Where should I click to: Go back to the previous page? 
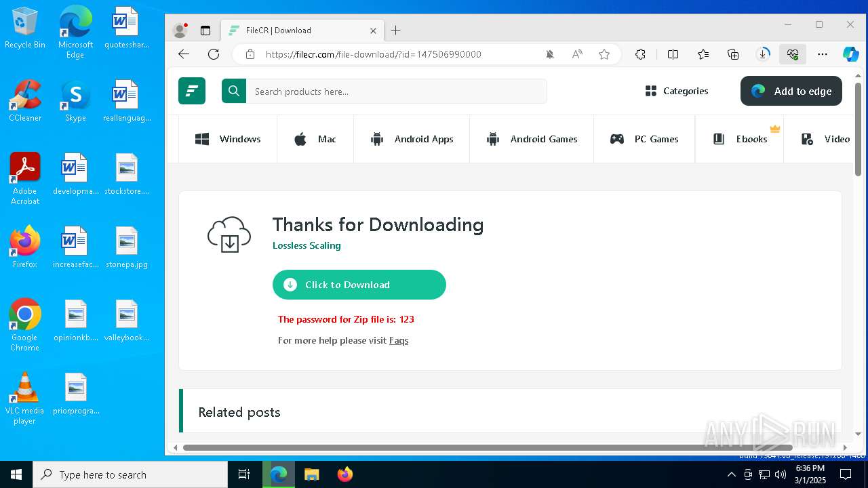click(x=184, y=54)
